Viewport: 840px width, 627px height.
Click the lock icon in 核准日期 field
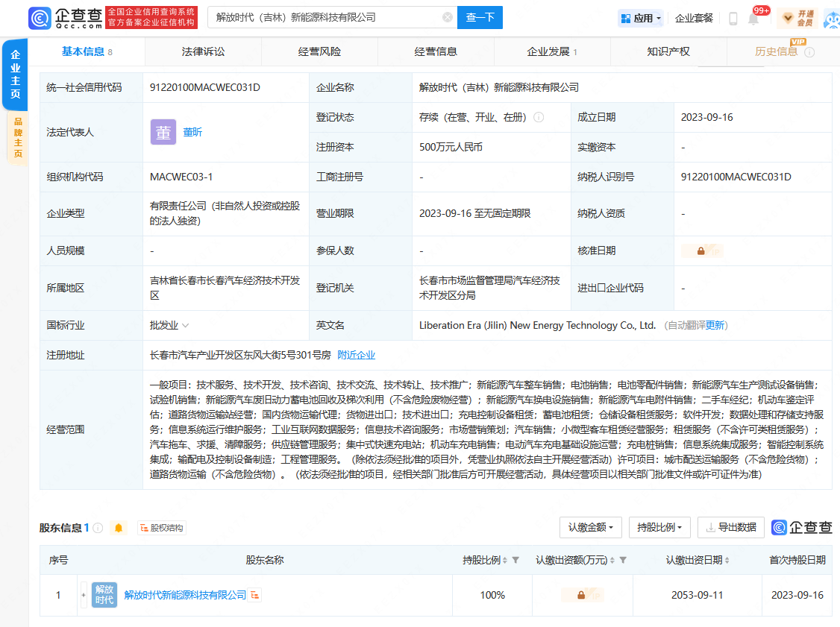700,251
